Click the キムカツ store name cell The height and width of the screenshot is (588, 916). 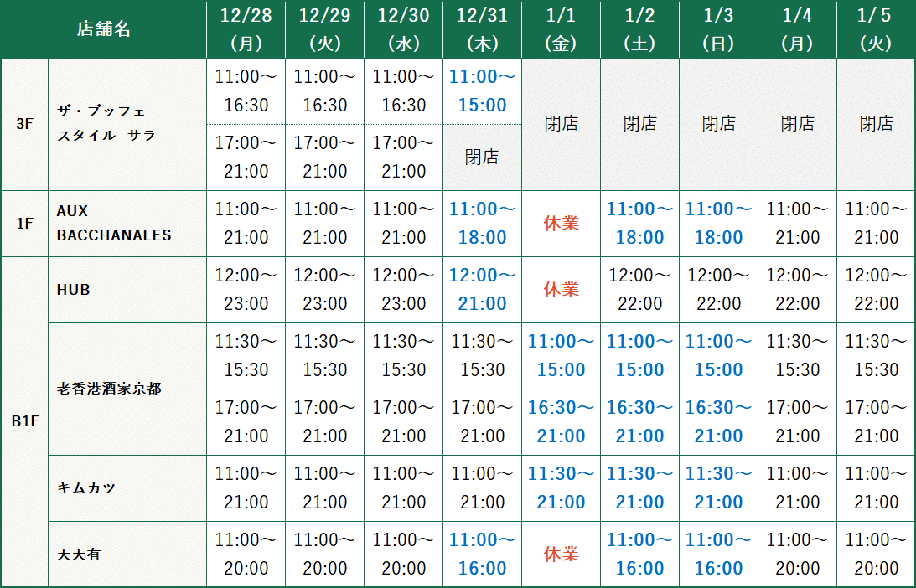pos(86,488)
